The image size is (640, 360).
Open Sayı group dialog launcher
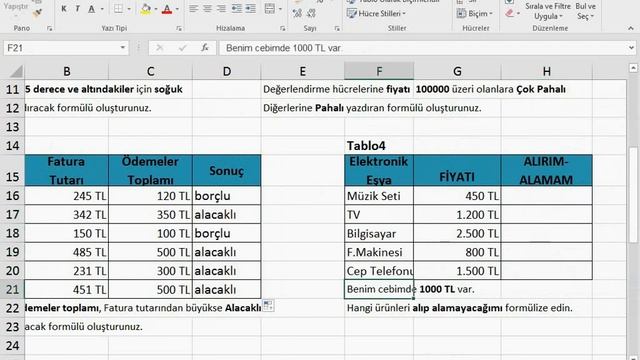tap(337, 28)
